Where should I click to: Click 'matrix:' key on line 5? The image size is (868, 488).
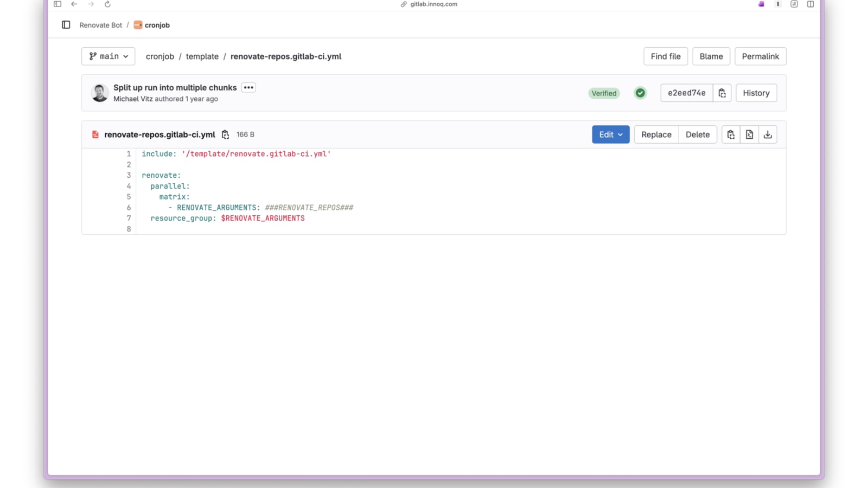pos(174,197)
